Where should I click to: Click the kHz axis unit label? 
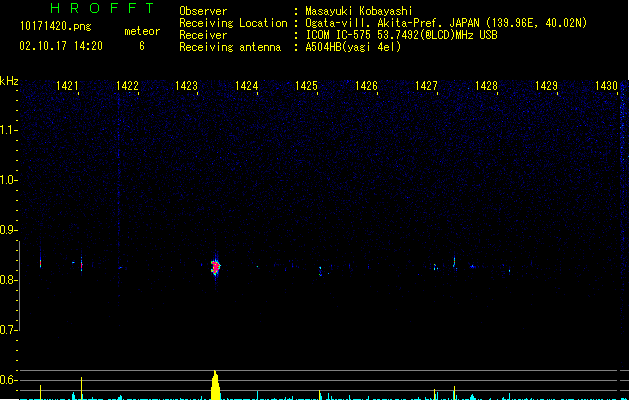pos(9,81)
